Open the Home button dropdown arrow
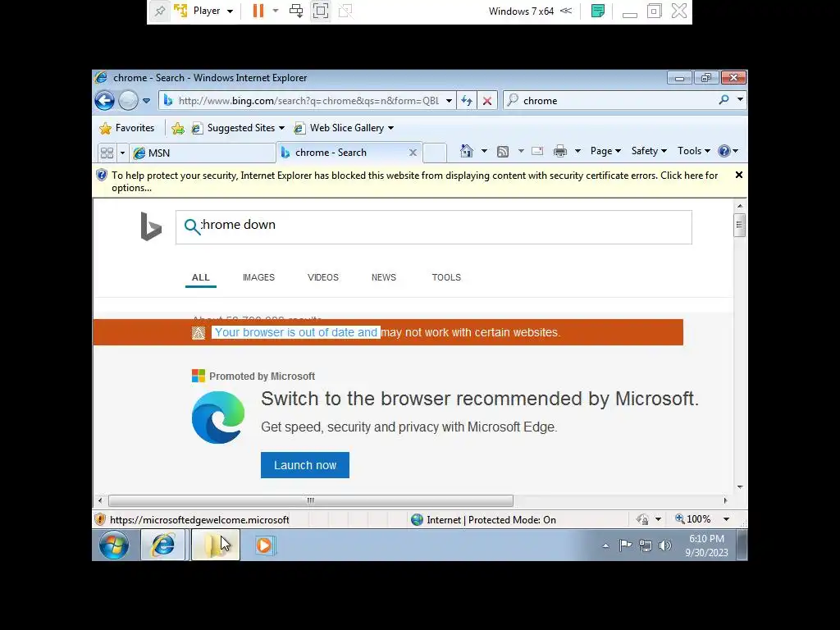 (x=484, y=152)
